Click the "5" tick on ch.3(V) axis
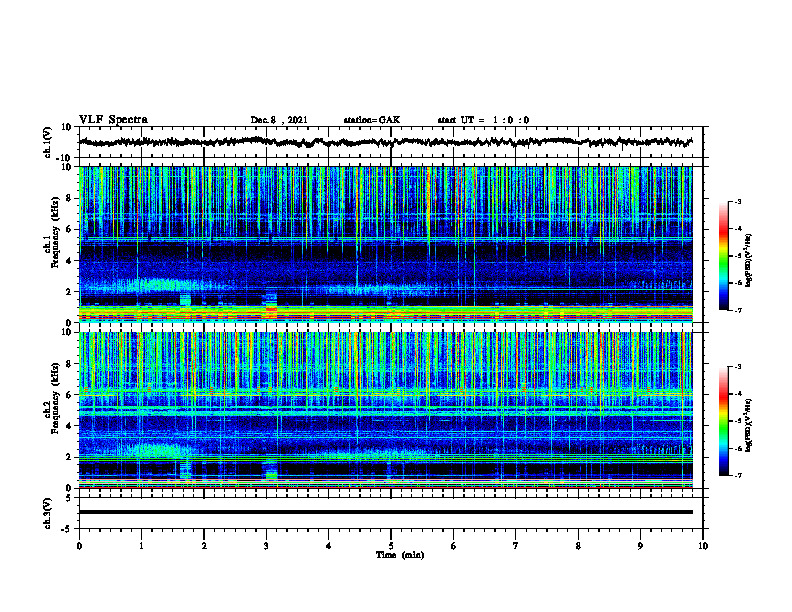Image resolution: width=792 pixels, height=612 pixels. [69, 497]
